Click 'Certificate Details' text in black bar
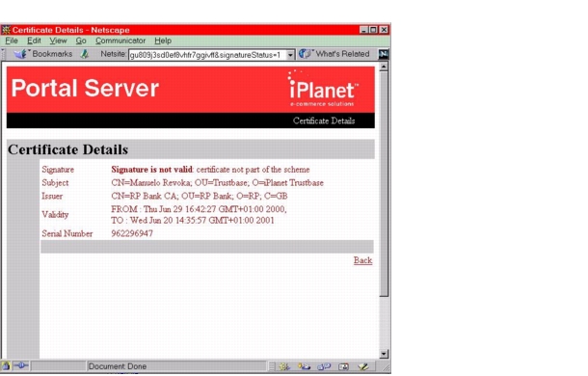The height and width of the screenshot is (376, 588). pos(324,121)
